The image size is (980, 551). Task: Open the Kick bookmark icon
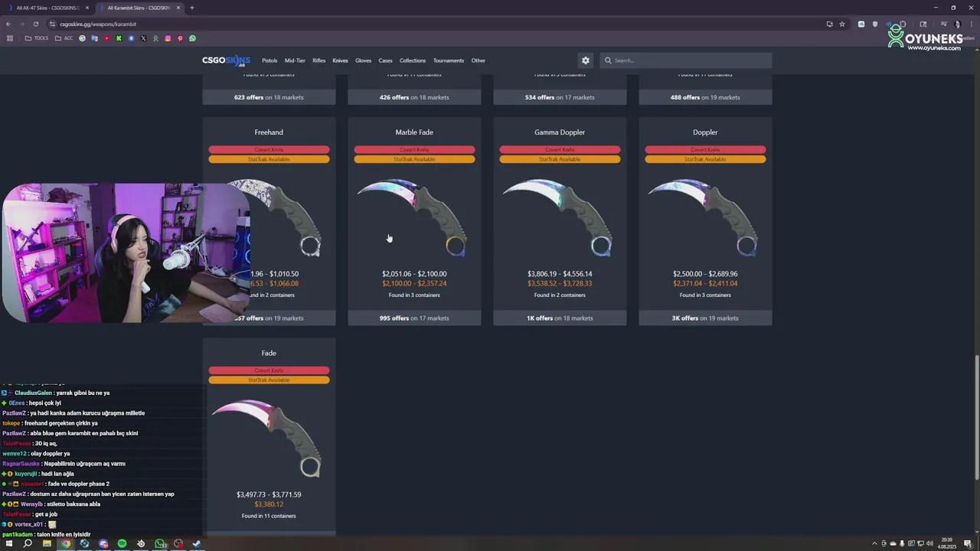(119, 38)
